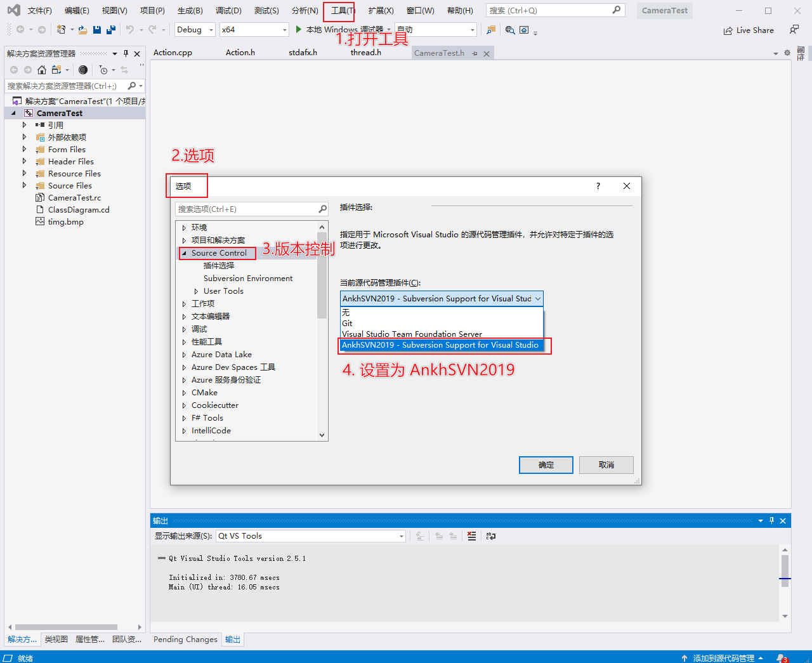Start a Live Share session

(749, 30)
